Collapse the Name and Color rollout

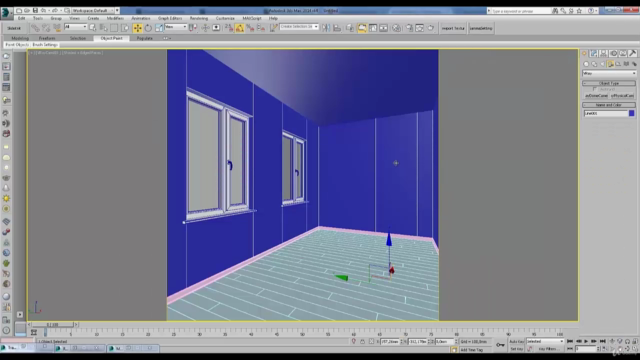pyautogui.click(x=609, y=105)
